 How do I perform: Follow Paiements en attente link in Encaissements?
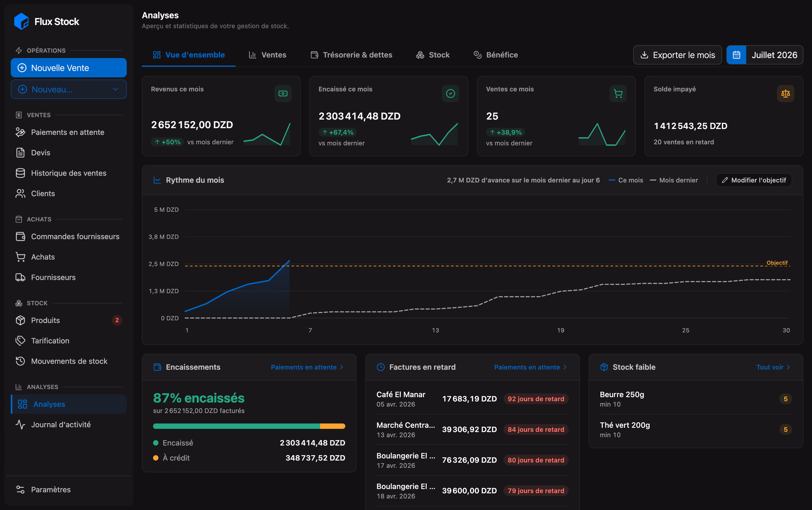click(x=307, y=367)
